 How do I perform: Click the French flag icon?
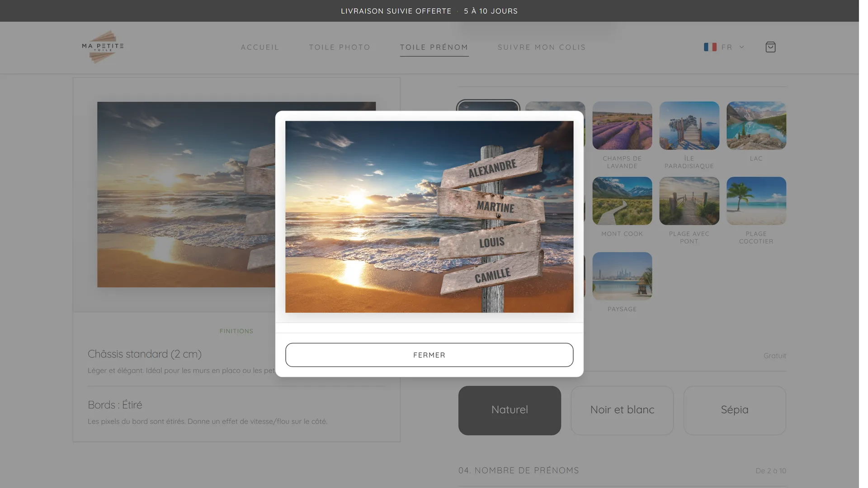coord(710,47)
